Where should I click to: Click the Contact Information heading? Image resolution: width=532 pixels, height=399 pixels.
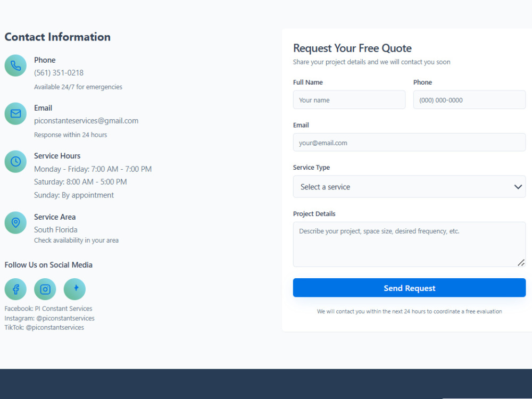57,37
